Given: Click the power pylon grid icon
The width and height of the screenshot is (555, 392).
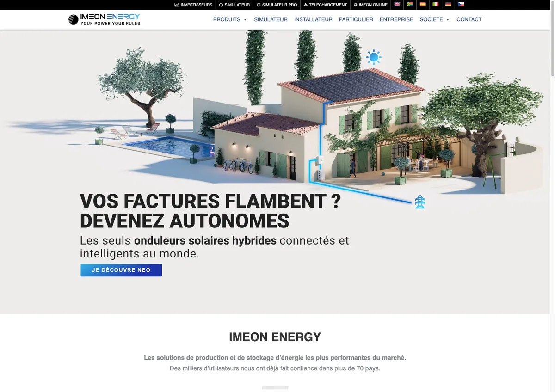Looking at the screenshot, I should coord(420,202).
